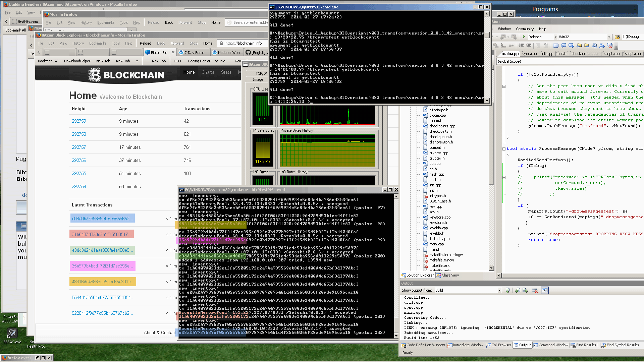Go to next bookmark icon

(x=571, y=46)
